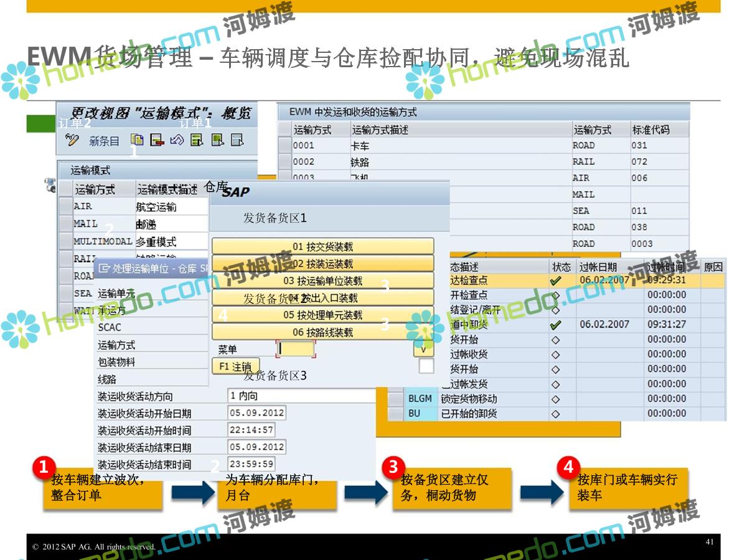The width and height of the screenshot is (747, 560).
Task: Click the RAIL cell in the EWM table
Action: point(600,162)
